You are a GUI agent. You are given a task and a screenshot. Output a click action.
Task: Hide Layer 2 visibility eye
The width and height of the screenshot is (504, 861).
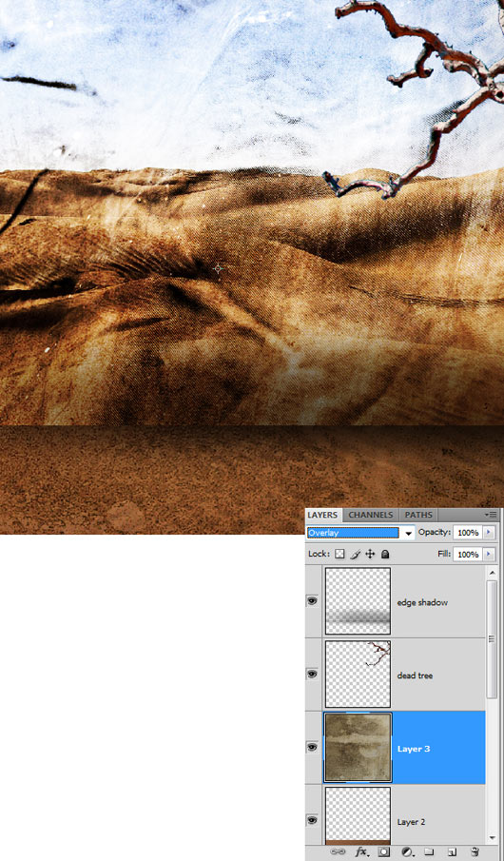(313, 820)
